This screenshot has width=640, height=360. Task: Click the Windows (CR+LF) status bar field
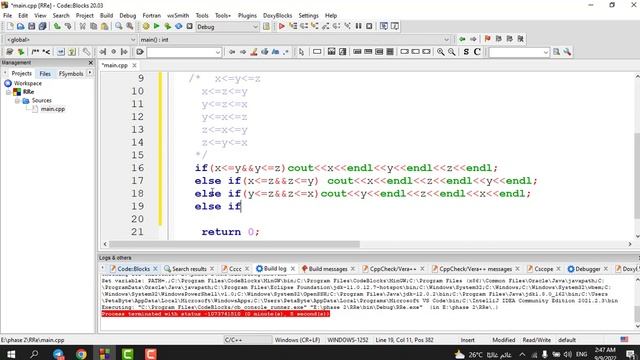point(297,340)
